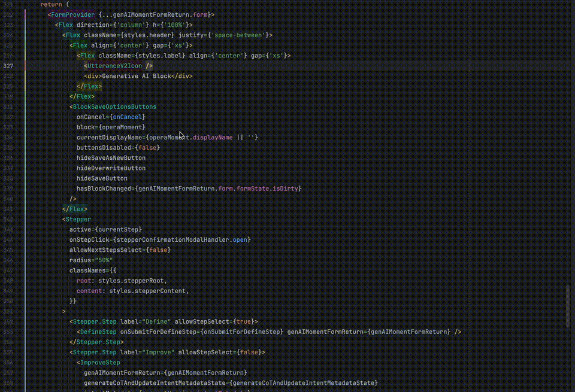575x392 pixels.
Task: Click the classNames attribute
Action: (87, 271)
